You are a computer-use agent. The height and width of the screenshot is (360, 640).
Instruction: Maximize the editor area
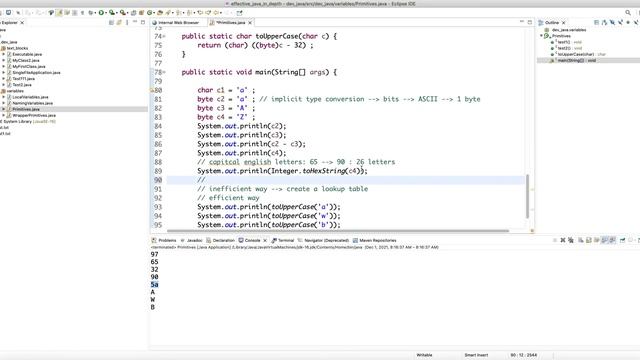pyautogui.click(x=530, y=22)
